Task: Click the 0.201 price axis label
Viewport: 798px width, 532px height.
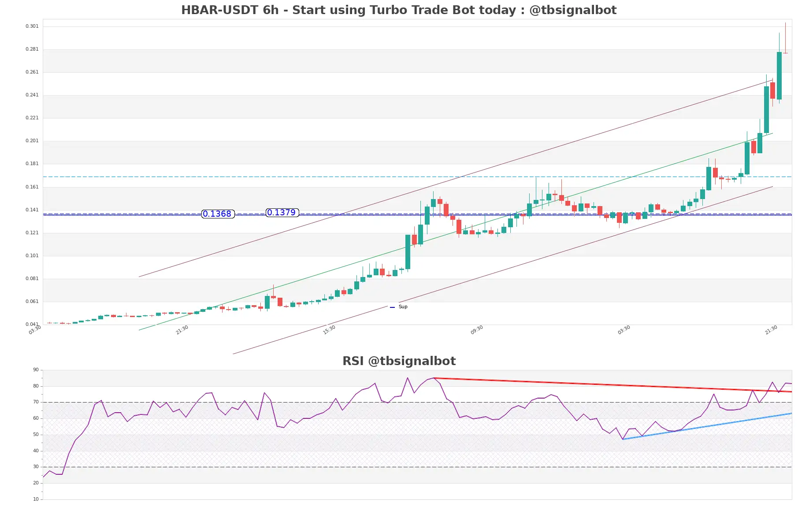Action: (32, 141)
